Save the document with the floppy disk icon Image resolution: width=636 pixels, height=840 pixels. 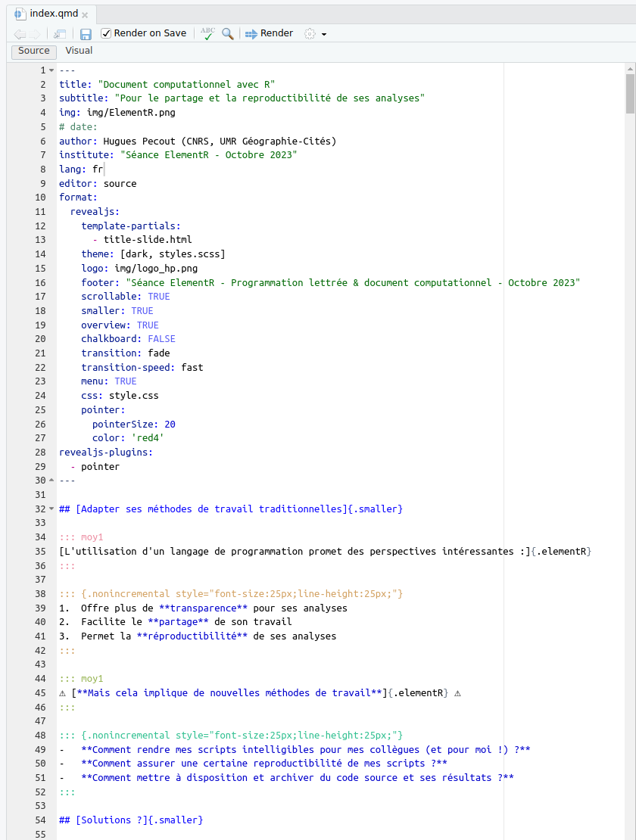coord(86,34)
